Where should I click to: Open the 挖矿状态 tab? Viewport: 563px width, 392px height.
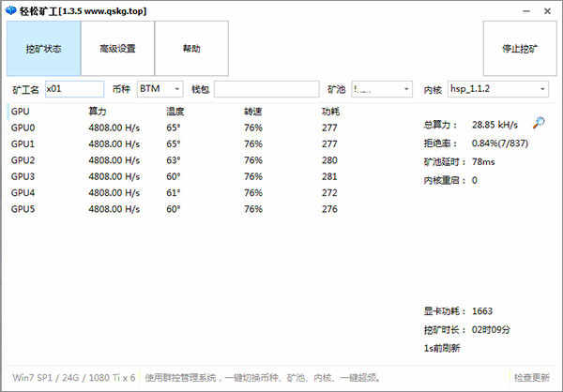tap(43, 49)
